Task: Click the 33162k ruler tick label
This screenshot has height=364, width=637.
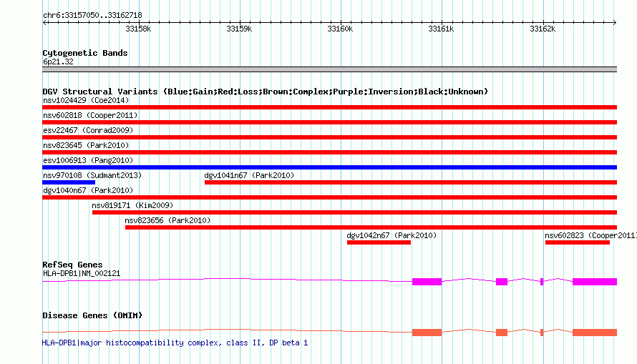Action: click(x=543, y=29)
